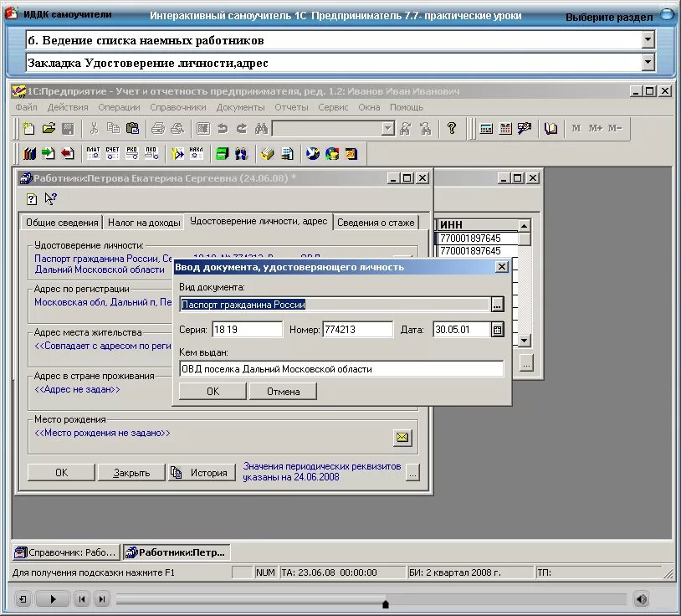The height and width of the screenshot is (616, 681).
Task: Skip to previous tutorial step
Action: 82,599
